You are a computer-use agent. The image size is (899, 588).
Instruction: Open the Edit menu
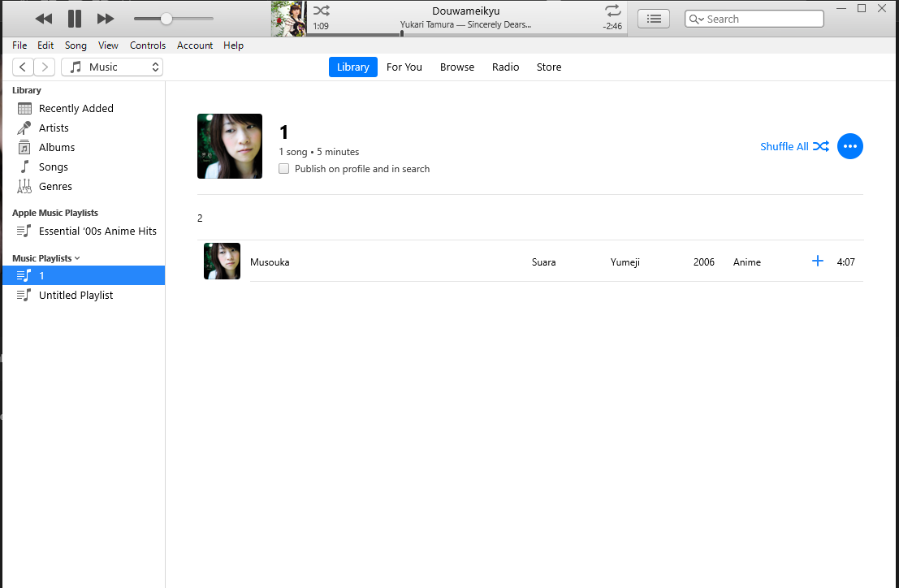[x=45, y=45]
